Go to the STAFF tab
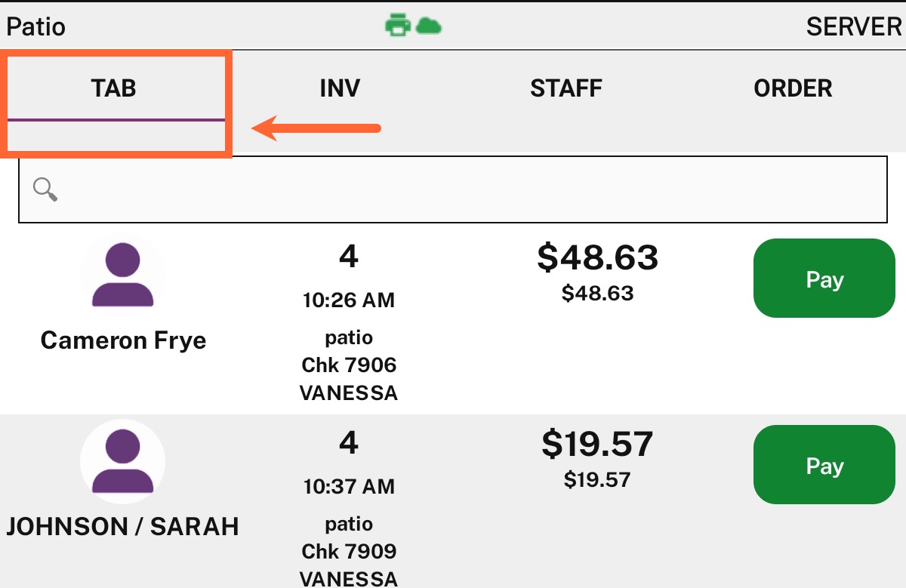Viewport: 906px width, 588px height. (x=566, y=88)
